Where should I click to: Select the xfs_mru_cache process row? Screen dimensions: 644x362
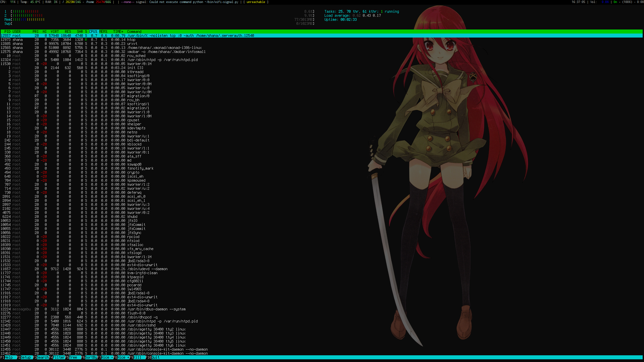coord(321,249)
